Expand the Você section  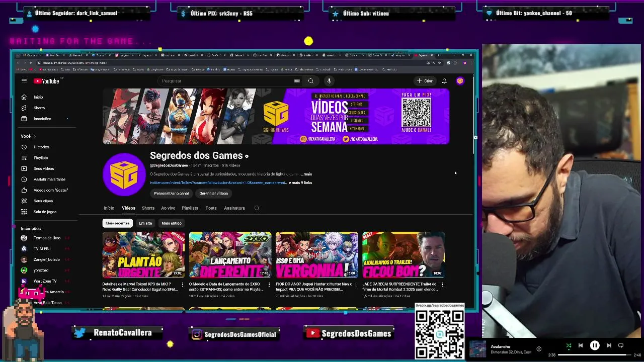coord(29,136)
